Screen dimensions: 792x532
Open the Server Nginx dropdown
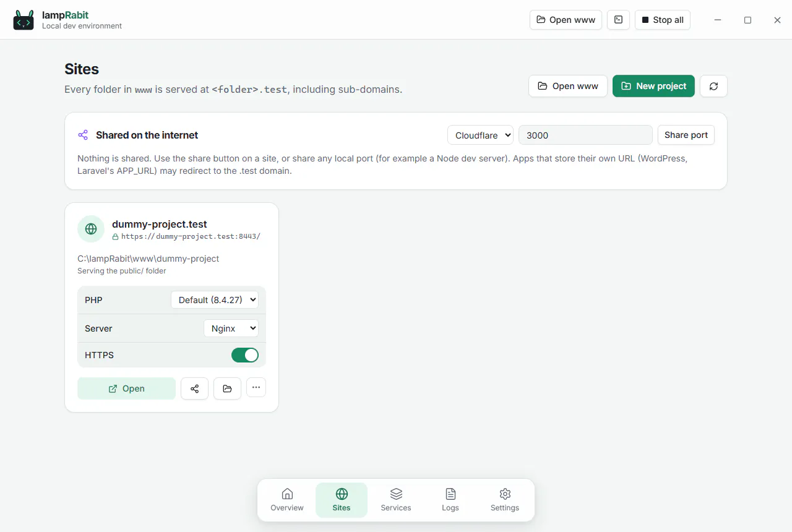(x=231, y=328)
